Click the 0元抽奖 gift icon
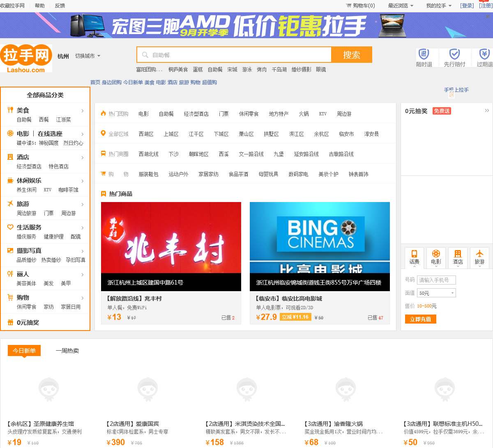 tap(11, 322)
